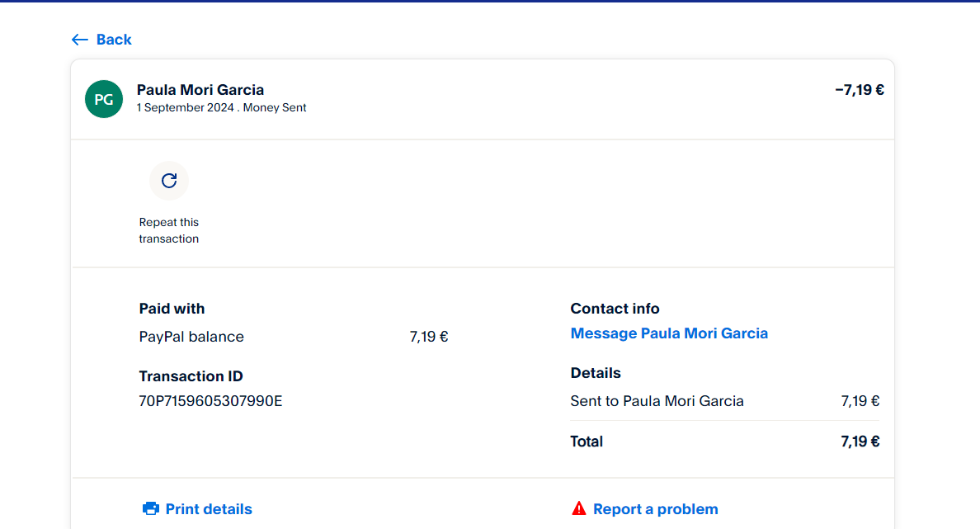
Task: Click the red warning triangle icon
Action: point(579,508)
